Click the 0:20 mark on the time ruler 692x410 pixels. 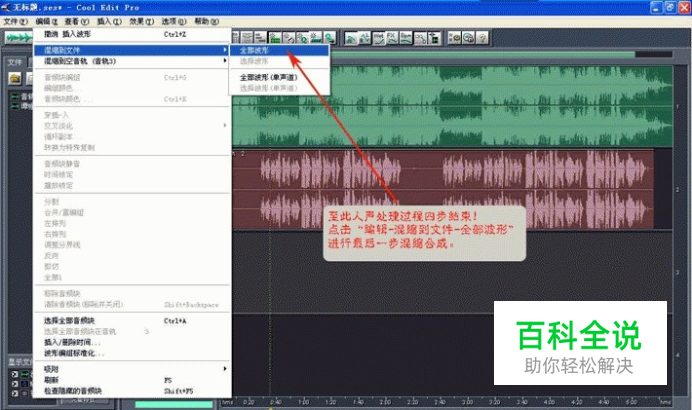(x=248, y=402)
